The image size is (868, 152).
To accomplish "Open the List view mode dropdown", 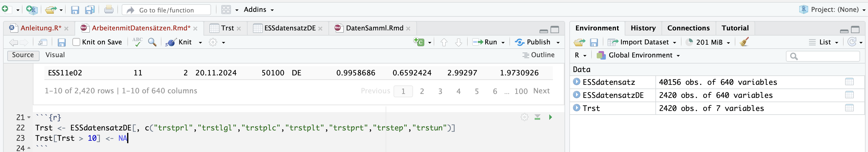I will pyautogui.click(x=824, y=42).
